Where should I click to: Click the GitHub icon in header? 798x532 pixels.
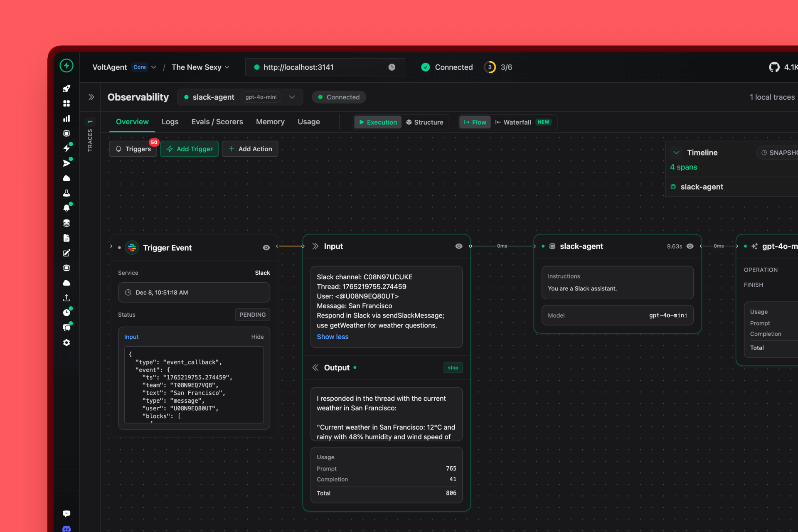tap(774, 67)
